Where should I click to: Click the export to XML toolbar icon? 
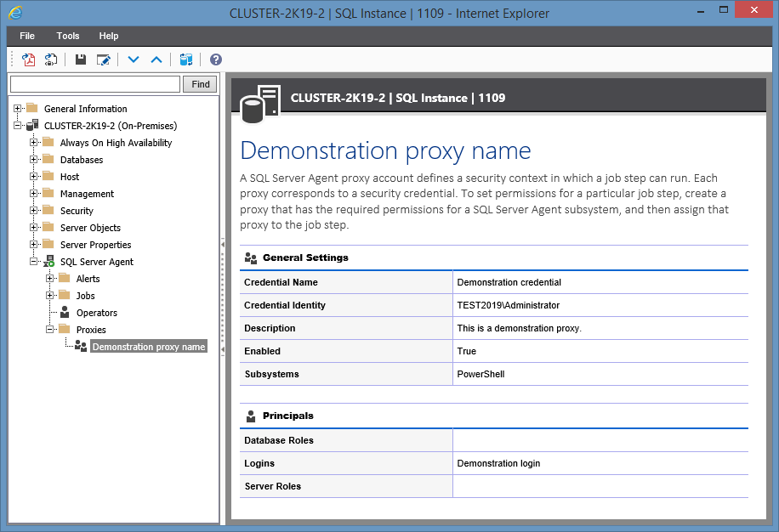[51, 59]
